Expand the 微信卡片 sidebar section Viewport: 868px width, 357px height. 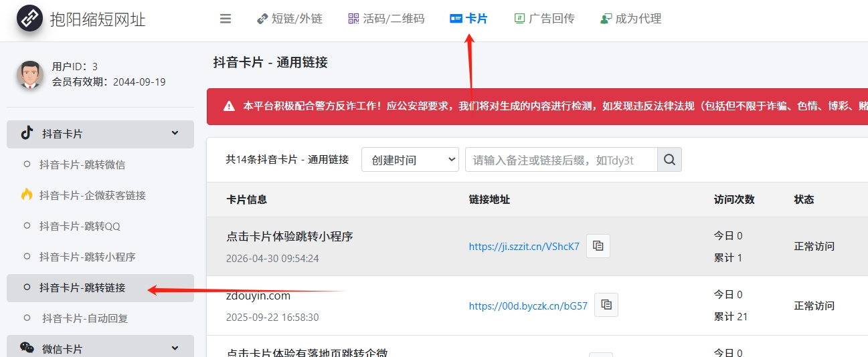(100, 346)
